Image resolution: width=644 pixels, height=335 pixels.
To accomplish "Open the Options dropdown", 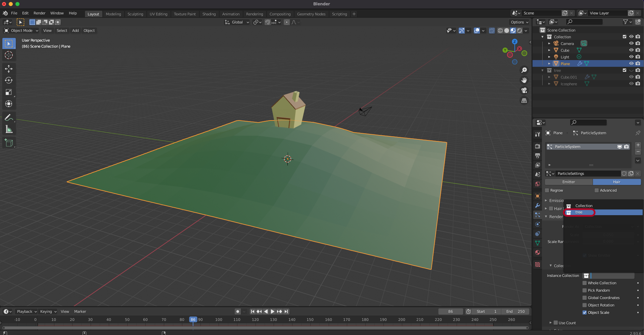I will (x=519, y=22).
